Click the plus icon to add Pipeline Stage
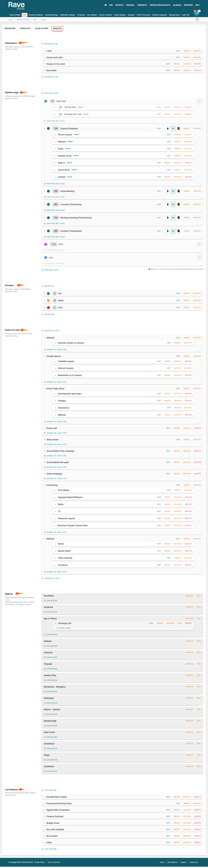This screenshot has height=868, width=208. (x=42, y=93)
